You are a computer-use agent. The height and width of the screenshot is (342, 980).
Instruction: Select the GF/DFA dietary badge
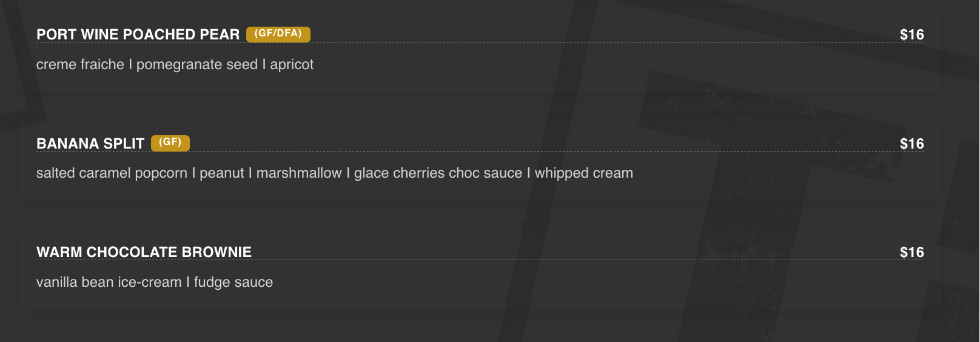[278, 34]
